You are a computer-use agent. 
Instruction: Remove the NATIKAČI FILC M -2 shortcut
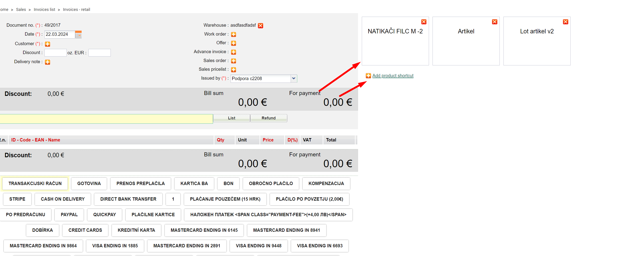point(423,22)
